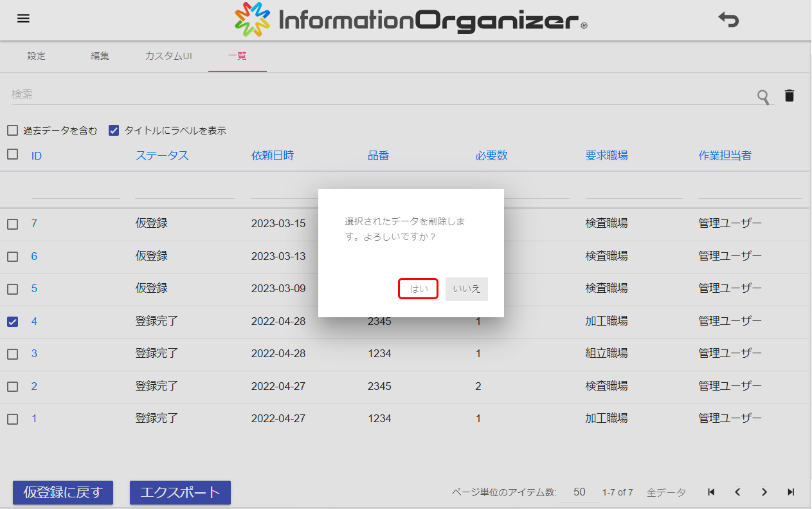Click the 検索 search input field
The width and height of the screenshot is (812, 509).
coord(379,95)
